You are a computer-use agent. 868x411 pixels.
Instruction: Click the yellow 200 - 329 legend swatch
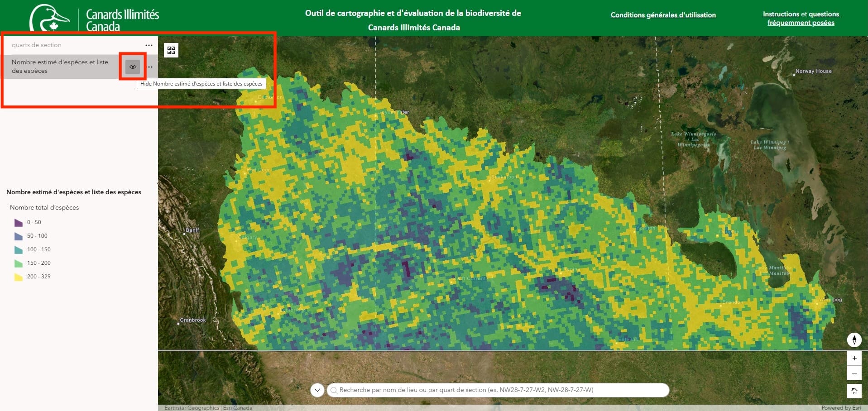point(19,277)
